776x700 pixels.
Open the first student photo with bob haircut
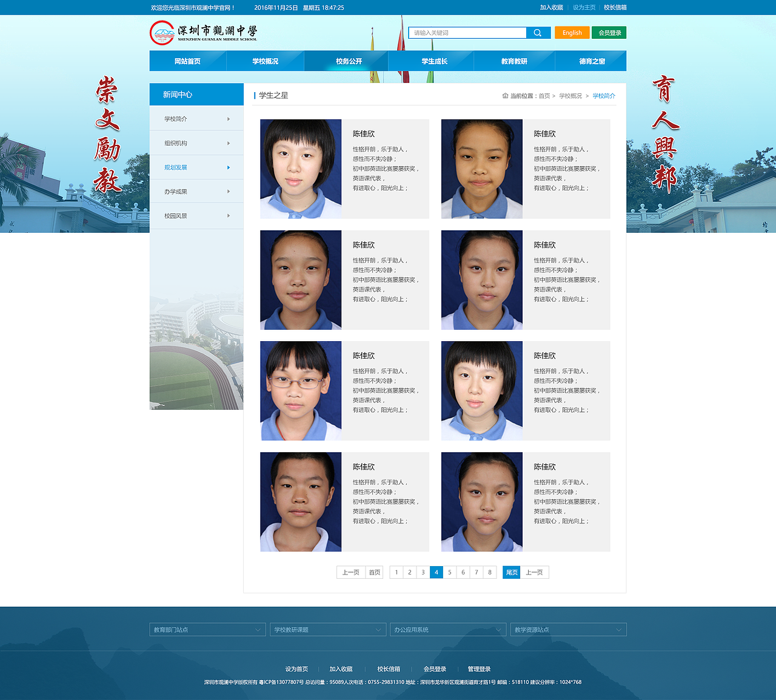301,169
